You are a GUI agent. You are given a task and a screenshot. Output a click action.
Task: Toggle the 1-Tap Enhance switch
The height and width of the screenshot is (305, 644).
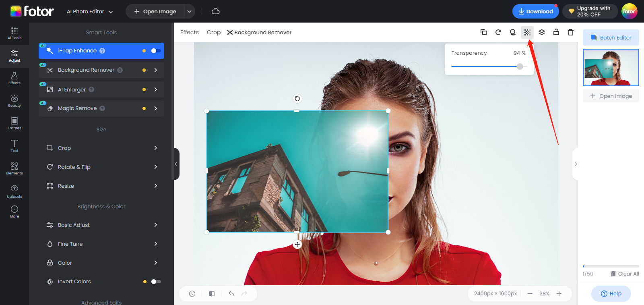click(156, 51)
